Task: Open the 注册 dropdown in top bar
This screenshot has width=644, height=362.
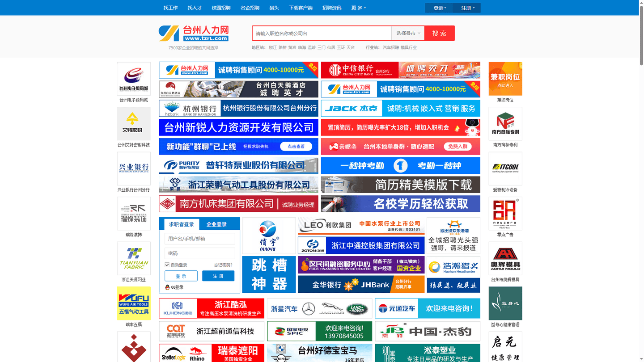Action: [x=467, y=8]
